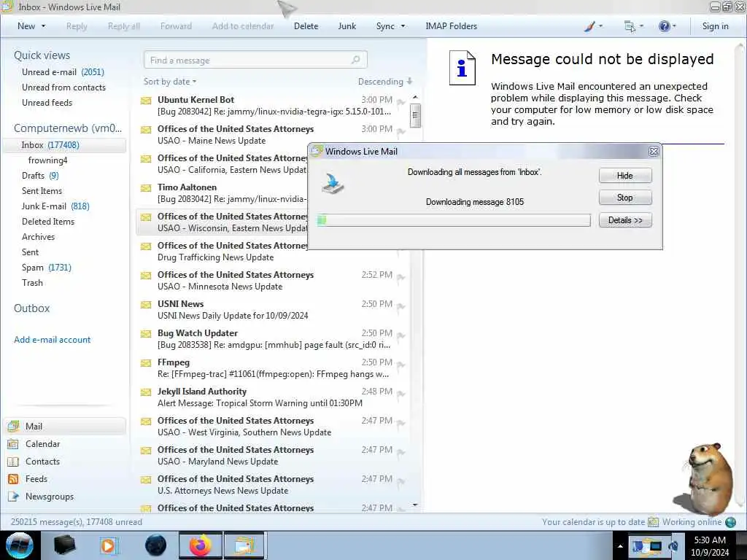The width and height of the screenshot is (747, 560).
Task: Flag the USAO - Maine News Update message
Action: point(401,131)
